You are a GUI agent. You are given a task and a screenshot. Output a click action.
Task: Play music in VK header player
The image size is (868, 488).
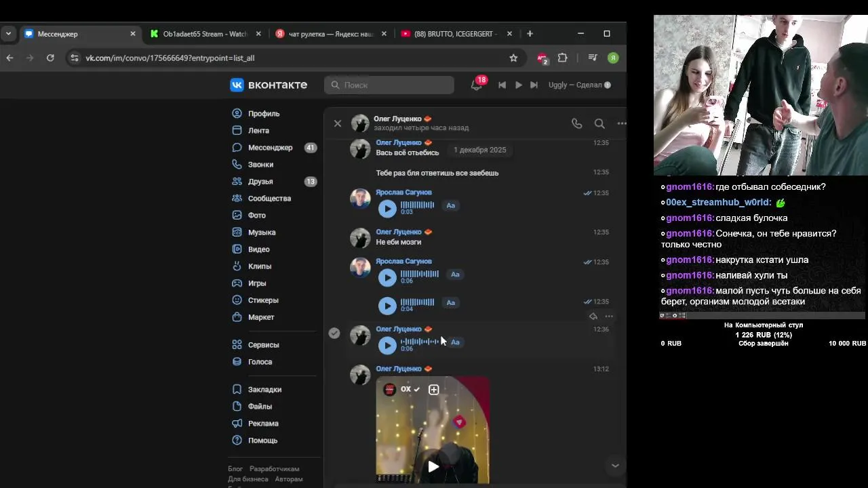click(518, 85)
